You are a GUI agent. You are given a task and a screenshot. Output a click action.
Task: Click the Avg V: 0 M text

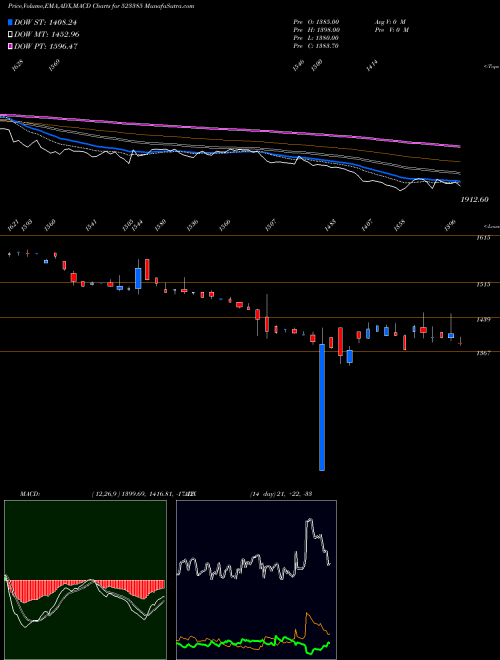pyautogui.click(x=390, y=21)
